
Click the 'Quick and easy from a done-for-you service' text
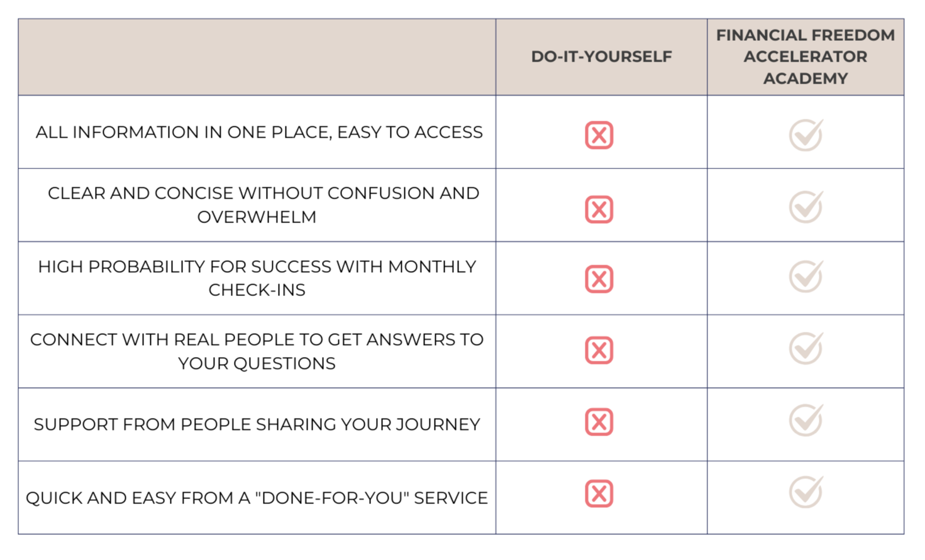tap(257, 498)
